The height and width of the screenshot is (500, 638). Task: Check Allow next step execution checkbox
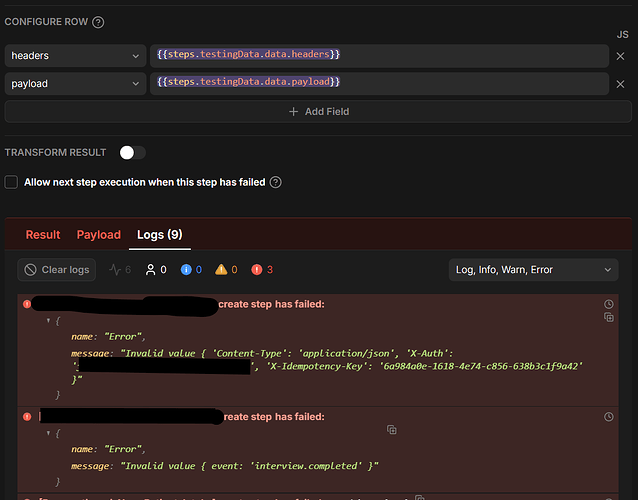coord(11,182)
